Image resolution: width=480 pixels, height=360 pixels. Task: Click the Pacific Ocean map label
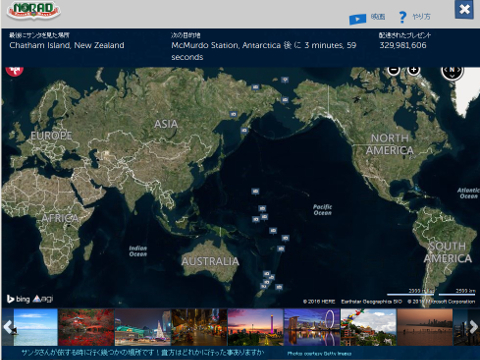pyautogui.click(x=322, y=210)
